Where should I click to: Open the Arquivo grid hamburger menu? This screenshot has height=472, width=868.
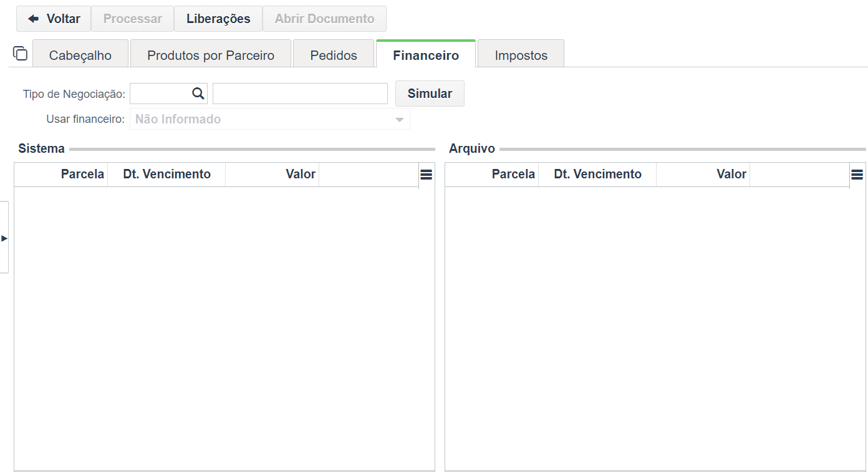[x=857, y=175]
